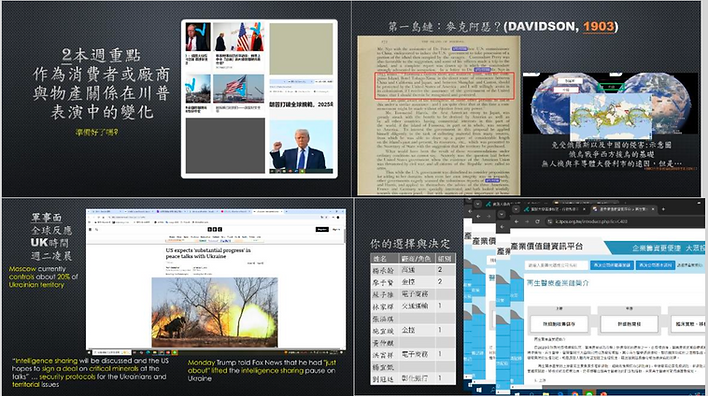Open the BBC hamburger menu icon
708x396 pixels.
tap(90, 229)
